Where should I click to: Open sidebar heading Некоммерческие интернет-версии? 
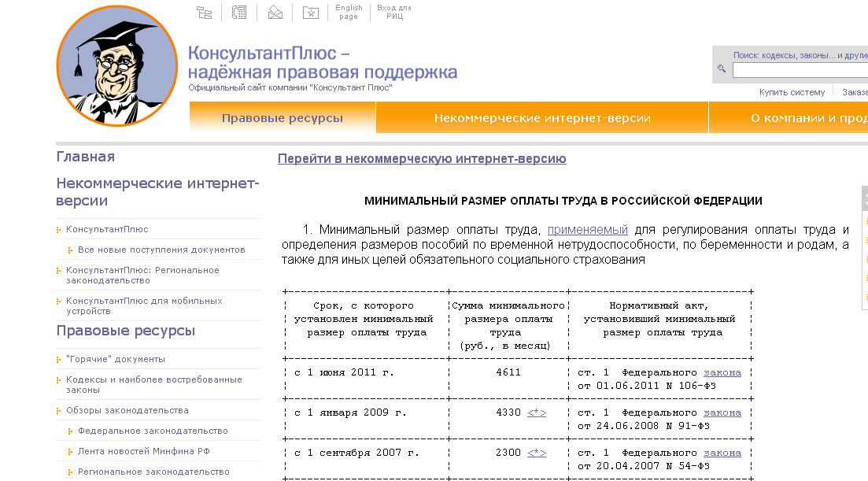click(x=157, y=191)
